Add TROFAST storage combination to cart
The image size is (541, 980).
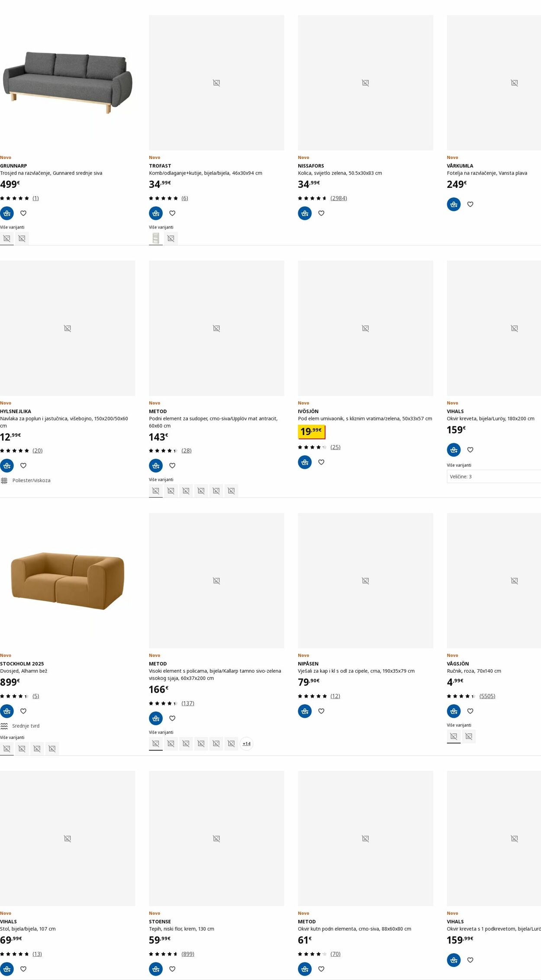tap(156, 213)
